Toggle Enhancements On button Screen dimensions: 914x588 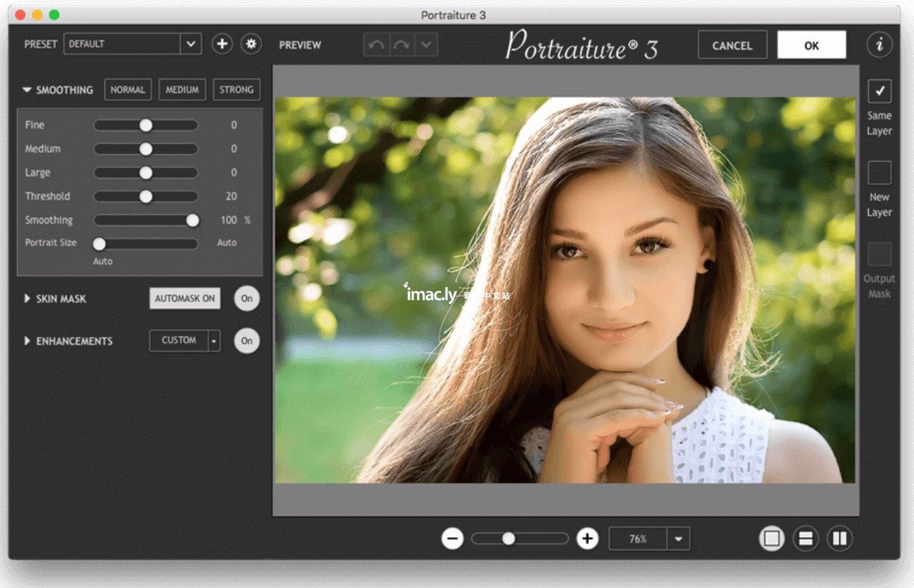[x=247, y=341]
